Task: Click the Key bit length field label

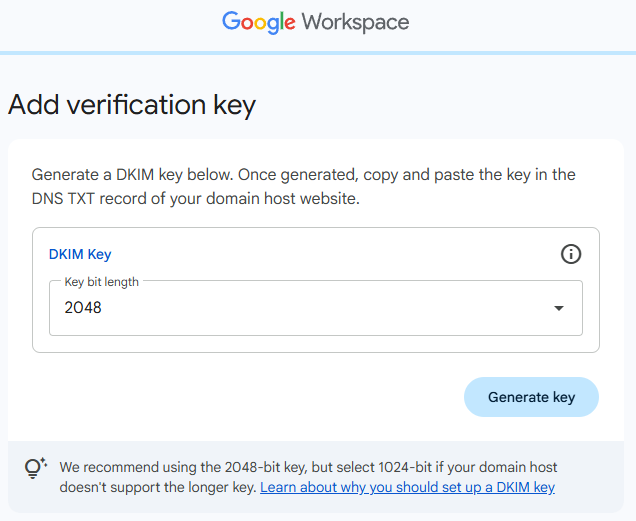Action: click(x=101, y=282)
